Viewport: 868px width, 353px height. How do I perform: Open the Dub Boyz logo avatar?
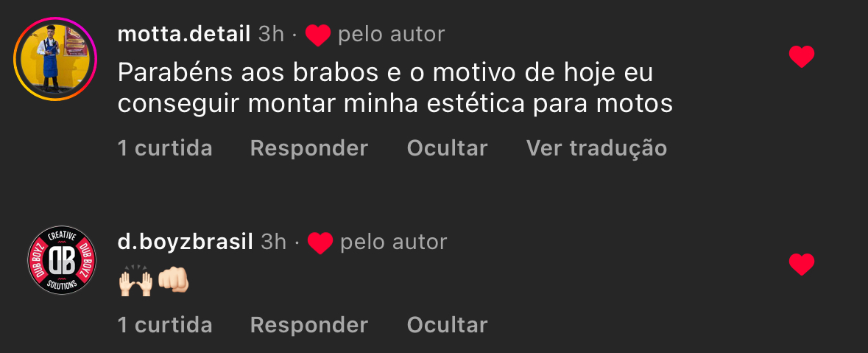click(61, 260)
